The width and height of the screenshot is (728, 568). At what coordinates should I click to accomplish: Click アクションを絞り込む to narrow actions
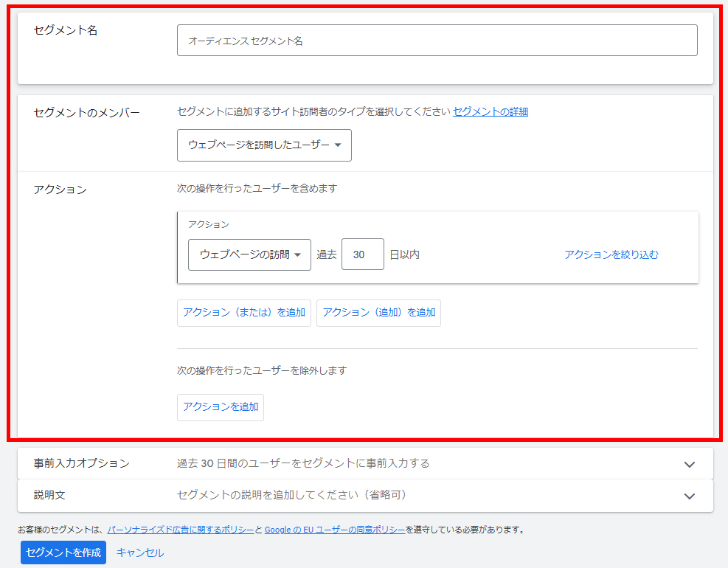click(x=611, y=254)
